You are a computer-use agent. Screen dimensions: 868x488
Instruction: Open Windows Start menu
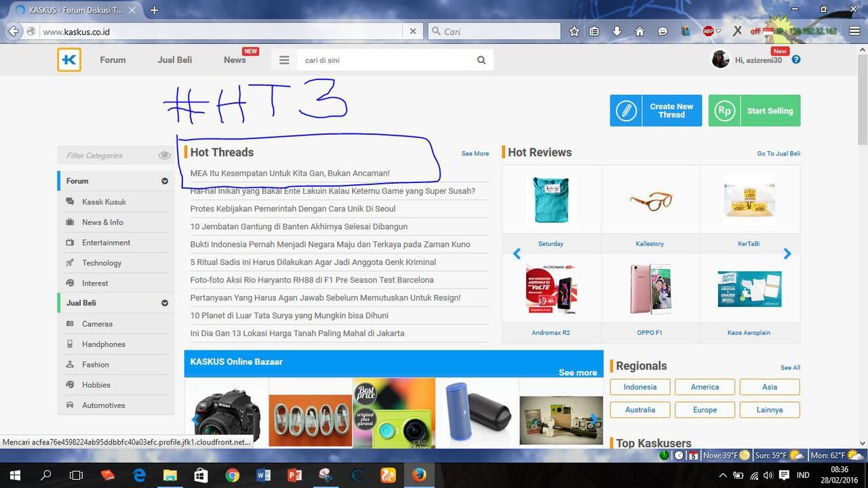pyautogui.click(x=15, y=475)
